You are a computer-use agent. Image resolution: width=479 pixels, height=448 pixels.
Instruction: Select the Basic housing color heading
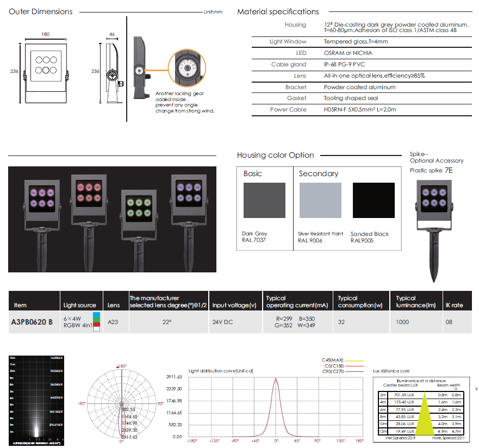point(252,174)
